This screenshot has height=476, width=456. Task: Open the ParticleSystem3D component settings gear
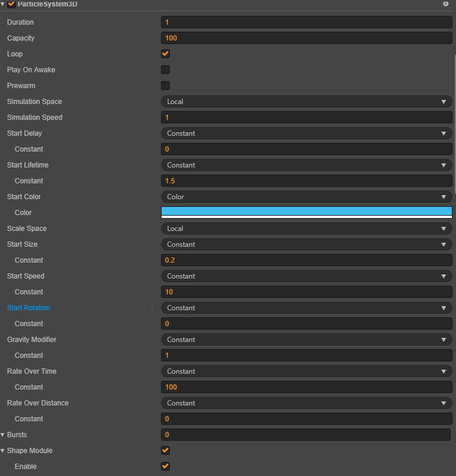tap(445, 4)
